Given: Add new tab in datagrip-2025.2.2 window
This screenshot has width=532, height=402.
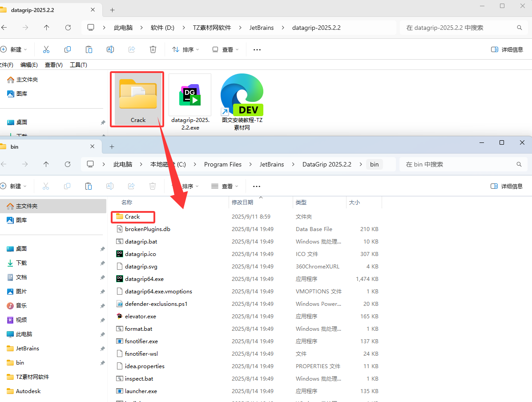Looking at the screenshot, I should (x=112, y=10).
